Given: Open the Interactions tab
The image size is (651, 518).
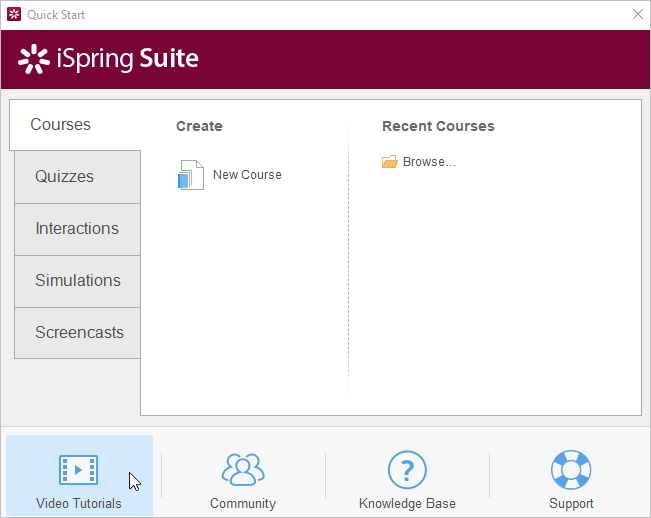Looking at the screenshot, I should coord(77,229).
